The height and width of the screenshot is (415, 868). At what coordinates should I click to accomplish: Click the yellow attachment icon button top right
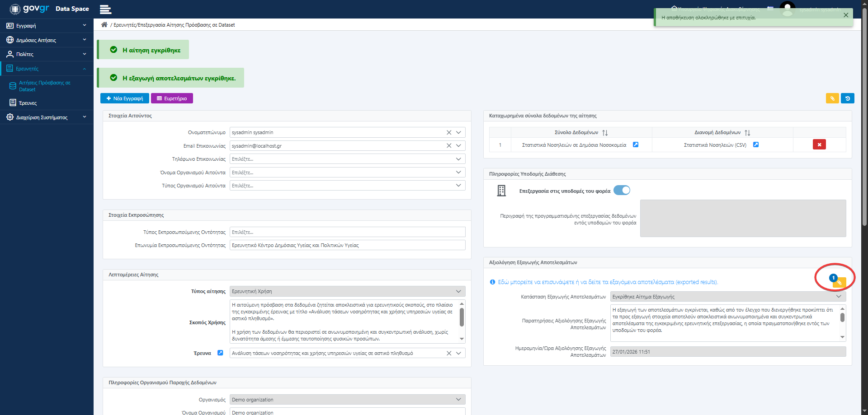point(832,98)
